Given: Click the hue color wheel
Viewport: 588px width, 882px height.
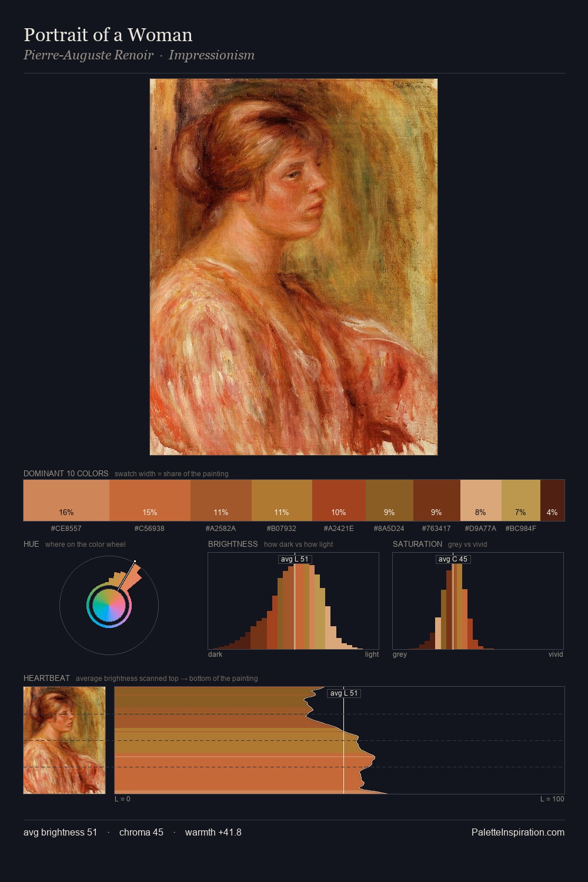Looking at the screenshot, I should pyautogui.click(x=109, y=605).
